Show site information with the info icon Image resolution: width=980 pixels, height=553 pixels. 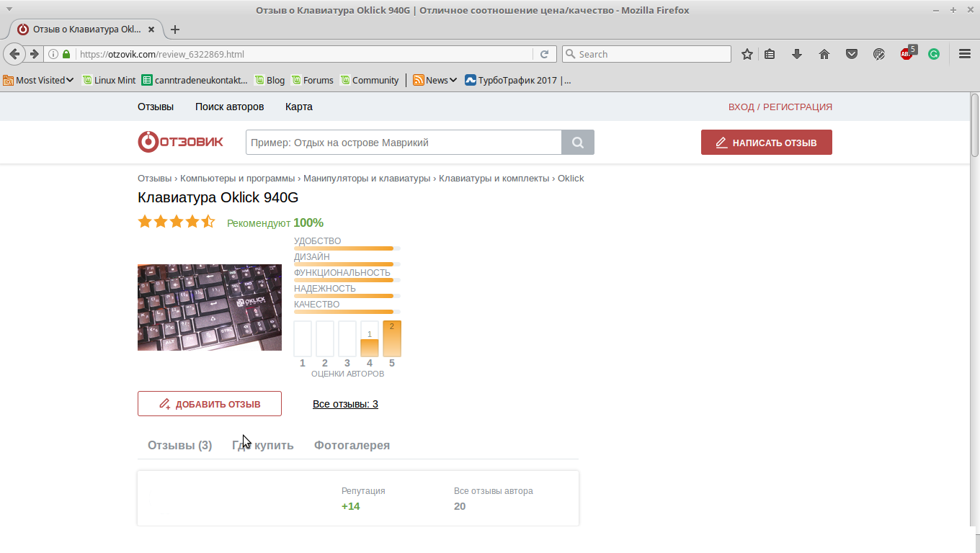53,54
